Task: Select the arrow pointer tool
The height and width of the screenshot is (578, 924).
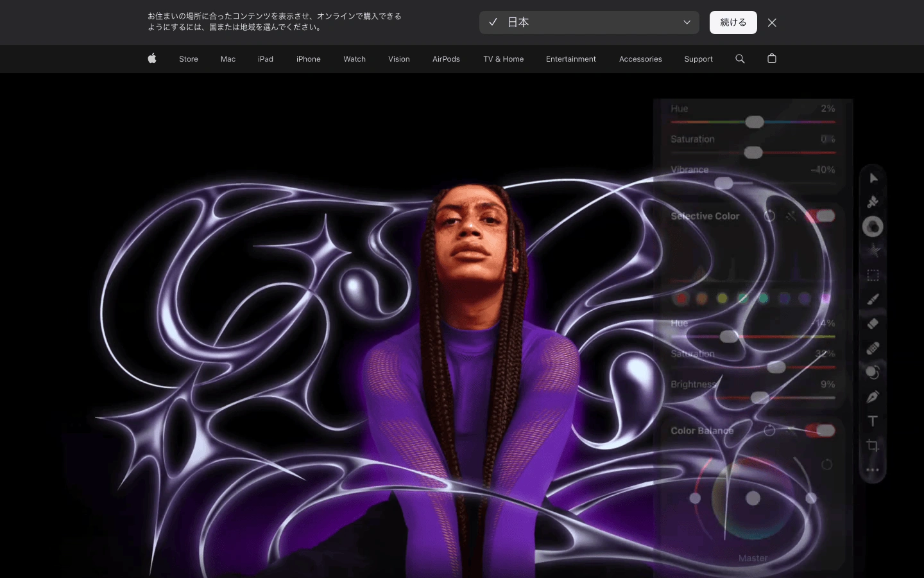Action: coord(873,178)
